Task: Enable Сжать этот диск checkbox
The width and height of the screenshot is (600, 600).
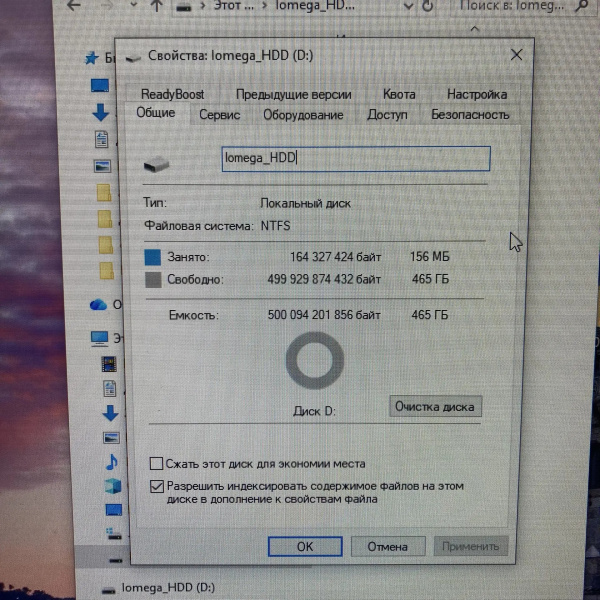Action: coord(156,463)
